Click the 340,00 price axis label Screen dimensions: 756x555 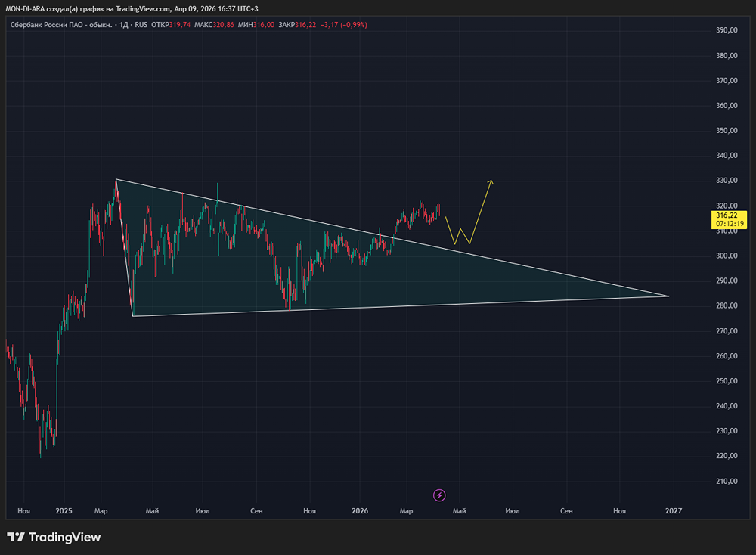tap(727, 155)
